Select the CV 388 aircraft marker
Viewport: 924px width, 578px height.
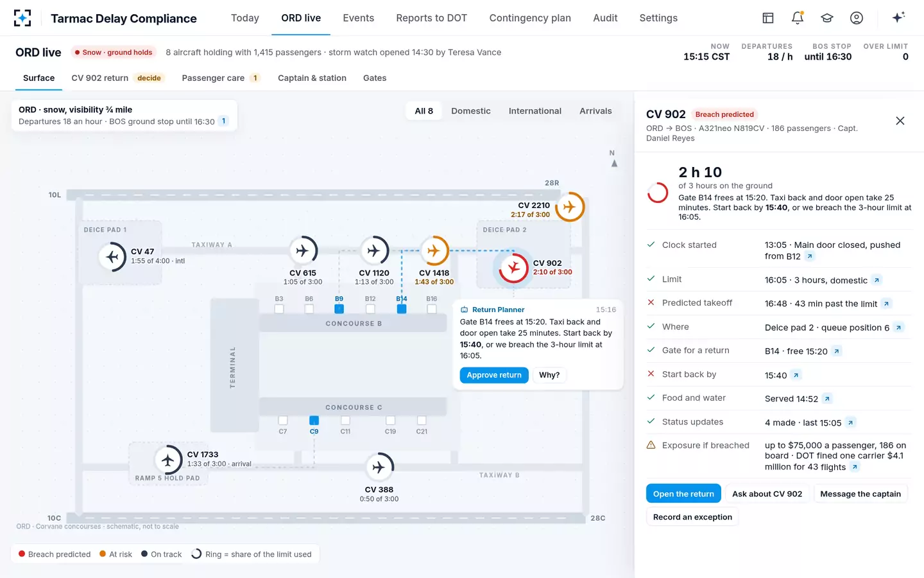379,467
